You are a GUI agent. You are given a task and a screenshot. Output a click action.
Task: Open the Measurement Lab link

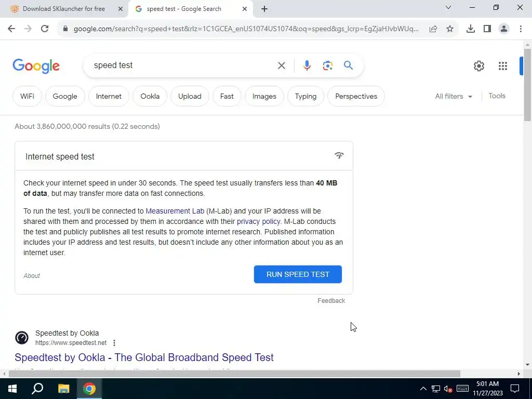point(175,211)
